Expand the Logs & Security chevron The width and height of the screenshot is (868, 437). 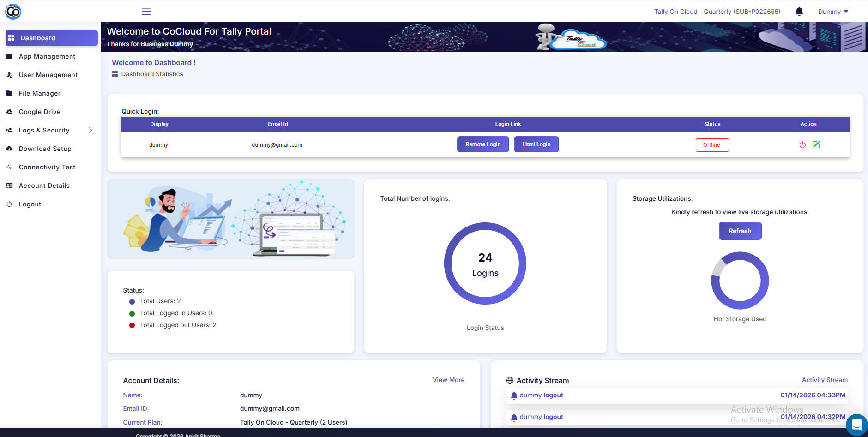coord(90,130)
